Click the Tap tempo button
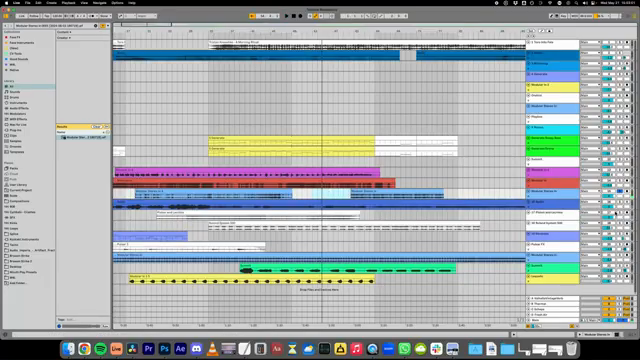 coord(47,16)
